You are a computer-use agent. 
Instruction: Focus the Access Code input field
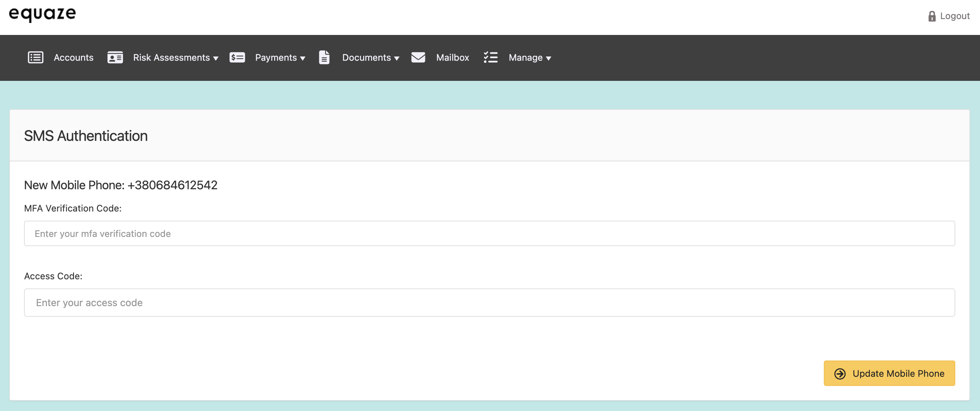point(489,303)
